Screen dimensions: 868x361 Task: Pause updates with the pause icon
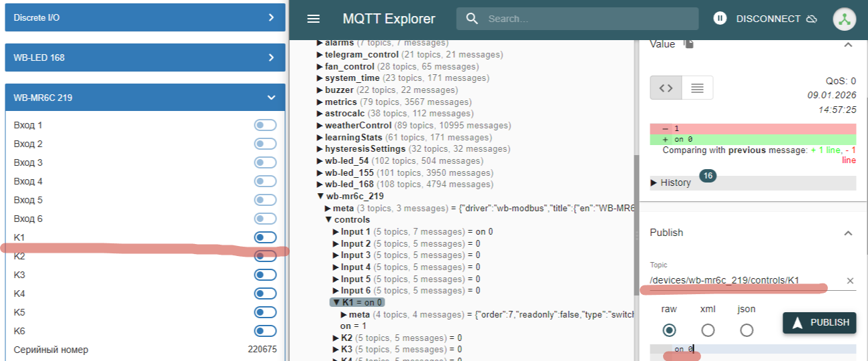point(719,19)
